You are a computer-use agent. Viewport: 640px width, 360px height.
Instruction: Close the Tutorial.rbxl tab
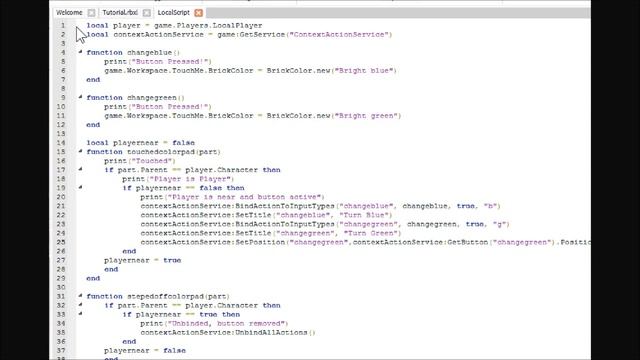pos(147,13)
